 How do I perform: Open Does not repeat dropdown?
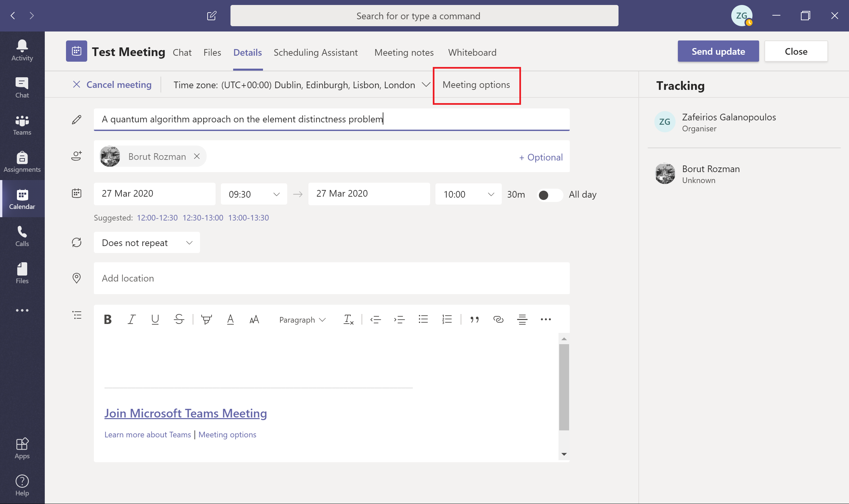click(x=147, y=242)
